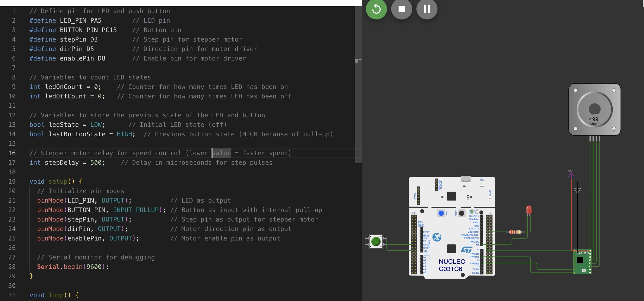Click the highlighted word 'value' on line 16

[x=221, y=153]
